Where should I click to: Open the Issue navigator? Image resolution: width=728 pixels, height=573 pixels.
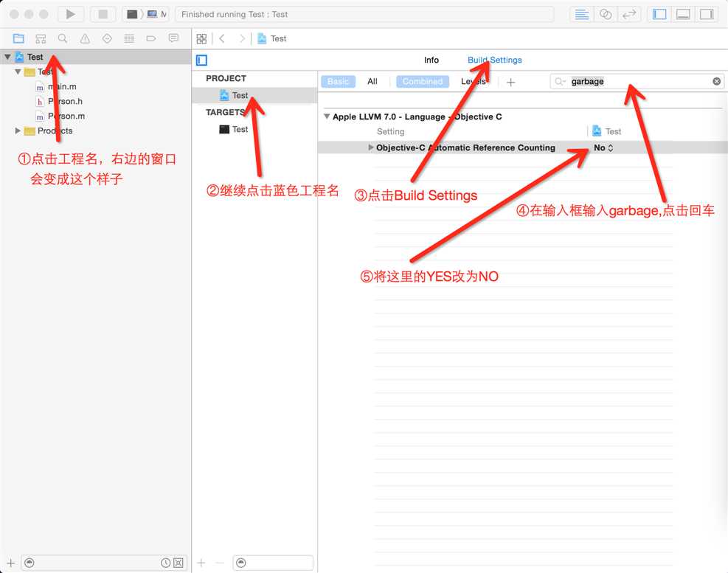pos(85,38)
